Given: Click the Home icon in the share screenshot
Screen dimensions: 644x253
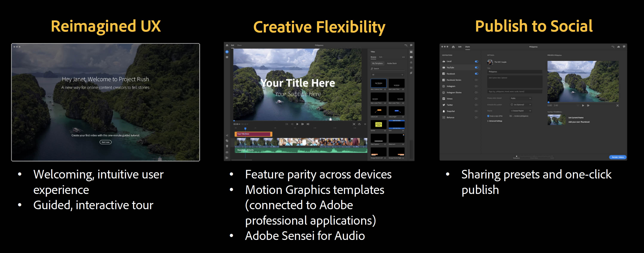Looking at the screenshot, I should coord(453,47).
